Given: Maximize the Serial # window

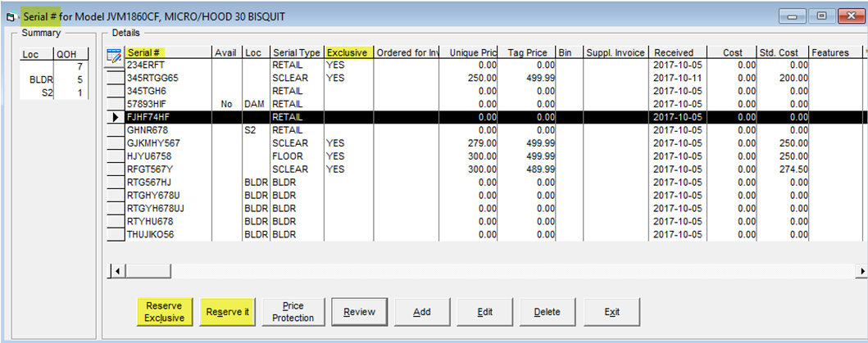Looking at the screenshot, I should click(823, 18).
